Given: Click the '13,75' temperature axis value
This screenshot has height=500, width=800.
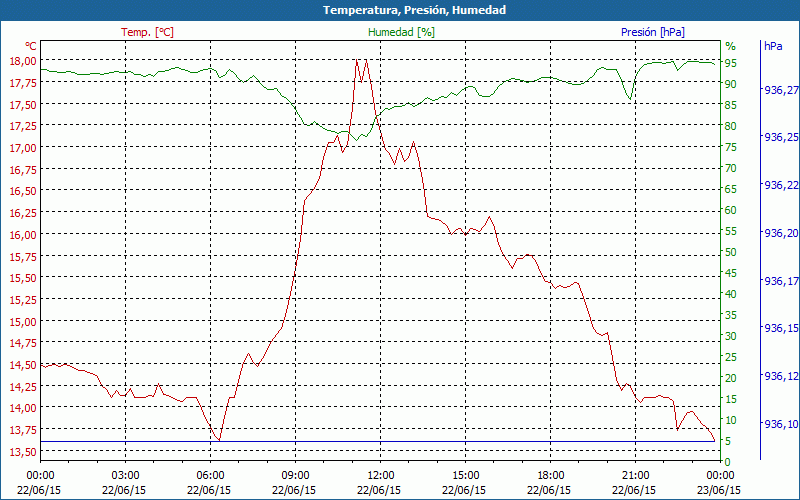Looking at the screenshot, I should point(23,430).
